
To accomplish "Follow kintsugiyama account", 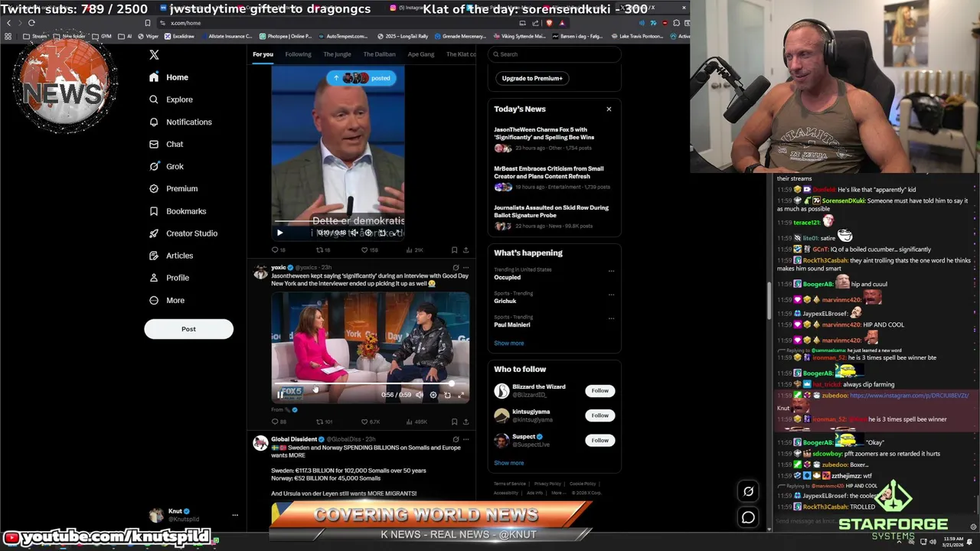I will click(599, 416).
